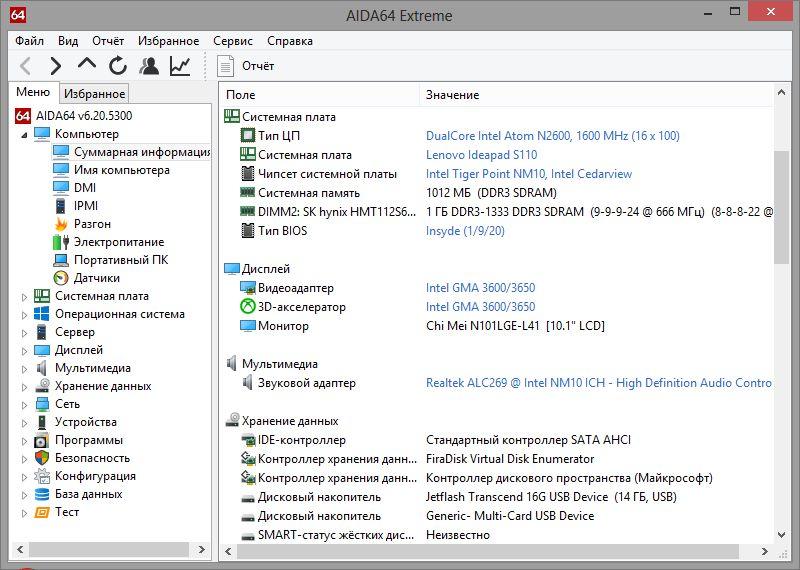Screen dimensions: 800x570
Task: Click the battery plug icon for Электропитание
Action: (x=61, y=242)
